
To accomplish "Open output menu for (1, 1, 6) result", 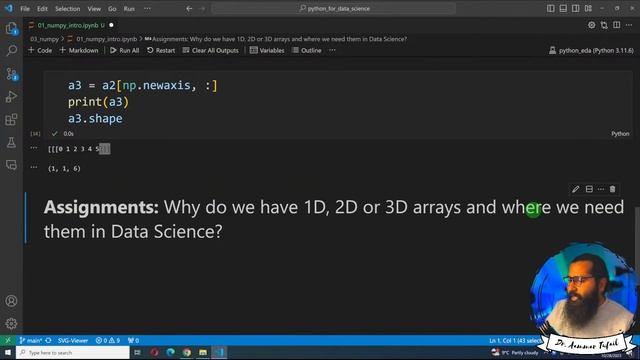I will [x=34, y=167].
